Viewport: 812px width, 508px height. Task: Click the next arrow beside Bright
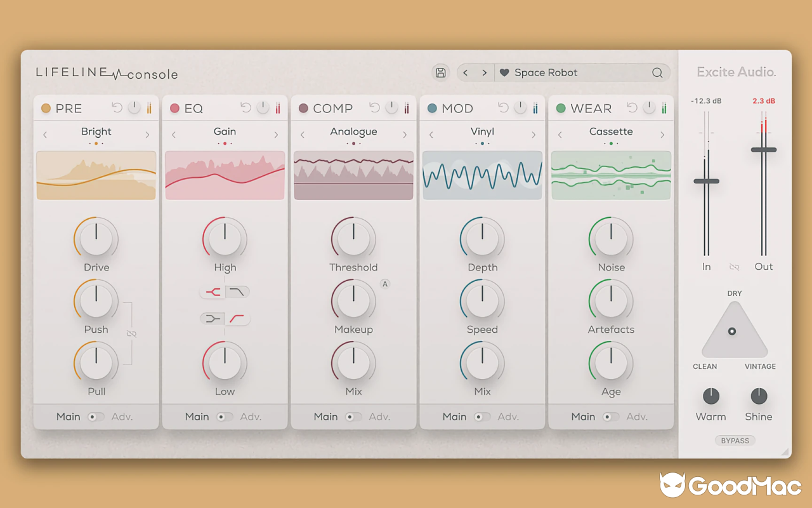coord(147,134)
